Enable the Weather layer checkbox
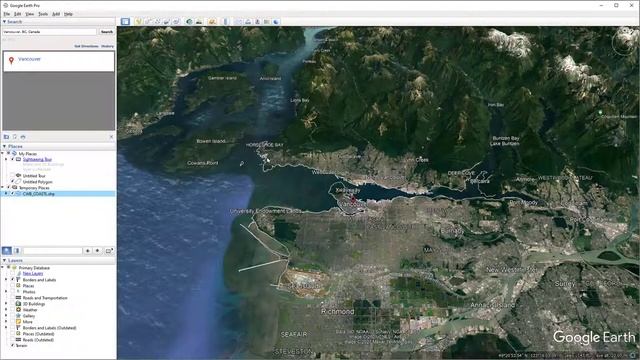The image size is (640, 360). 13,310
